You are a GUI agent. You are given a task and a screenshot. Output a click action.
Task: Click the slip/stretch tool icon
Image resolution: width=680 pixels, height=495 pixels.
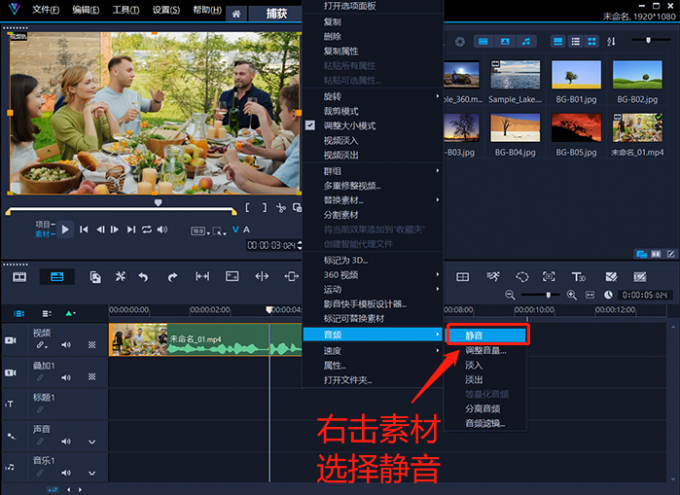tap(202, 276)
